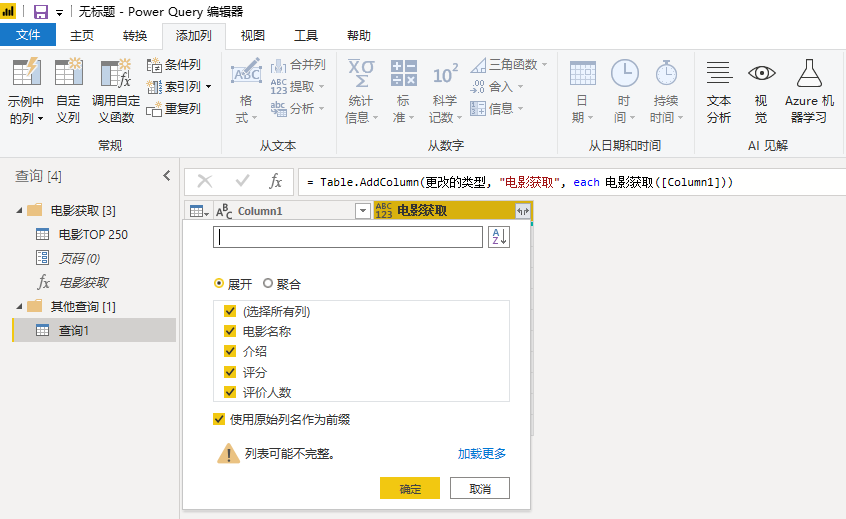
Task: Click the 确定 (OK) button
Action: point(410,488)
